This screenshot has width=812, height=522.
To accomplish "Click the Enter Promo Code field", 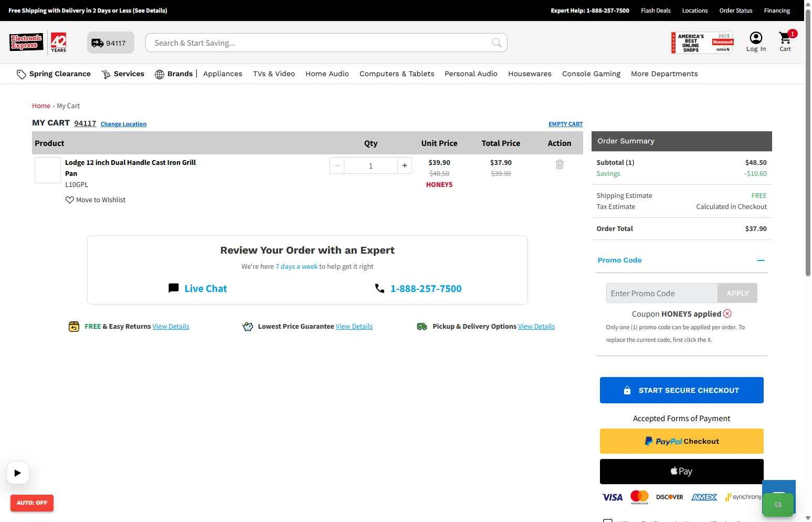I will (x=661, y=293).
